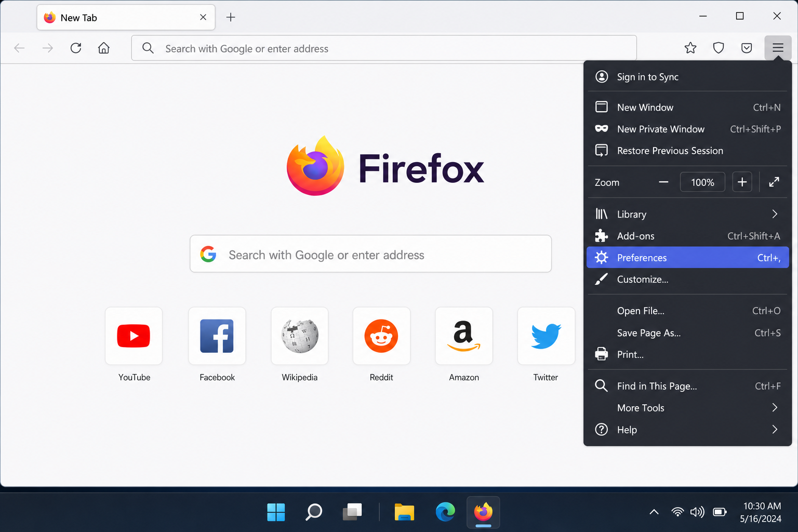Click the Google search box on page
Screen dimensions: 798x532
click(370, 254)
